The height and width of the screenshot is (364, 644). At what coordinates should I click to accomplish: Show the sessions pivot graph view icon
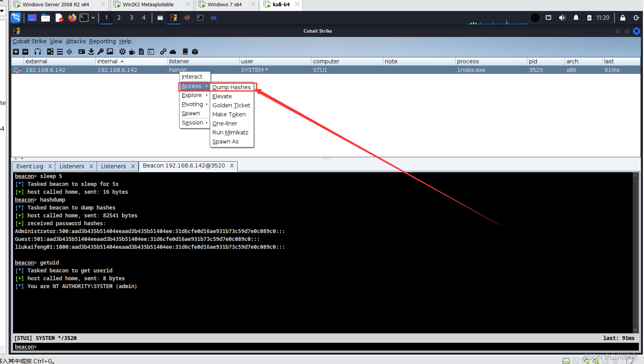click(x=50, y=51)
